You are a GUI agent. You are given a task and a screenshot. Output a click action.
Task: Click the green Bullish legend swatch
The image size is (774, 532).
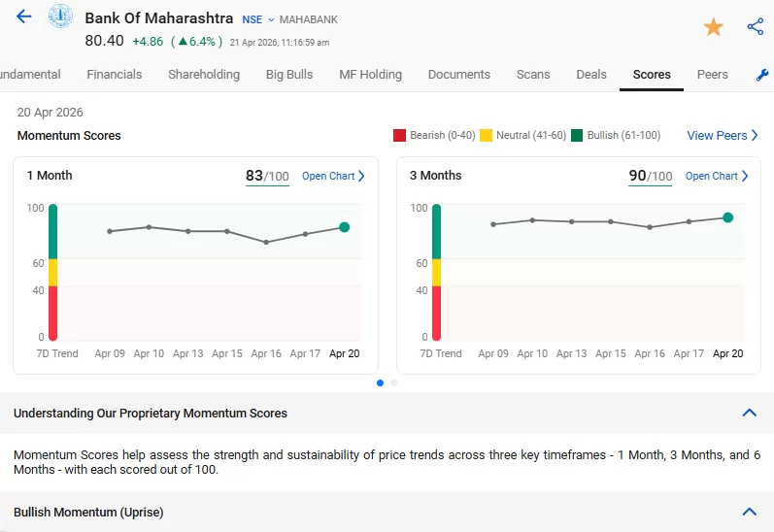[x=577, y=135]
